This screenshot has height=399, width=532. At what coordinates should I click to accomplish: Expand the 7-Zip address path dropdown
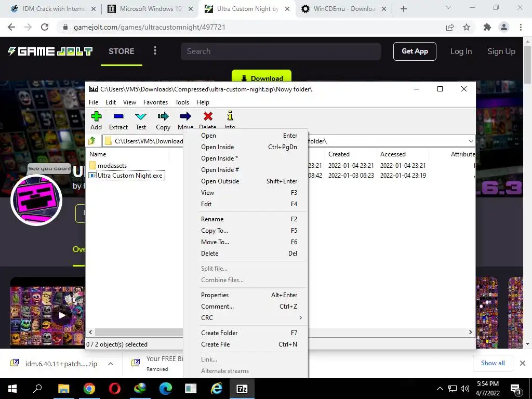point(471,141)
